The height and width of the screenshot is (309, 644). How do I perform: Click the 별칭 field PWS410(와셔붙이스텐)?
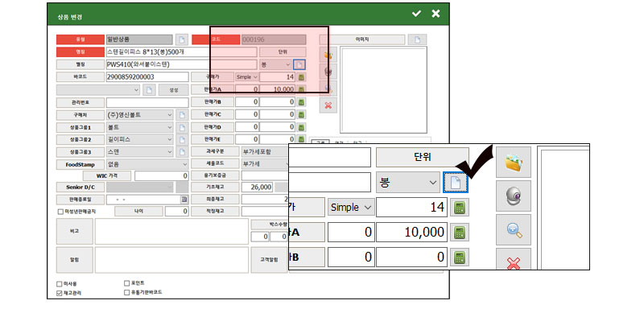pyautogui.click(x=182, y=64)
